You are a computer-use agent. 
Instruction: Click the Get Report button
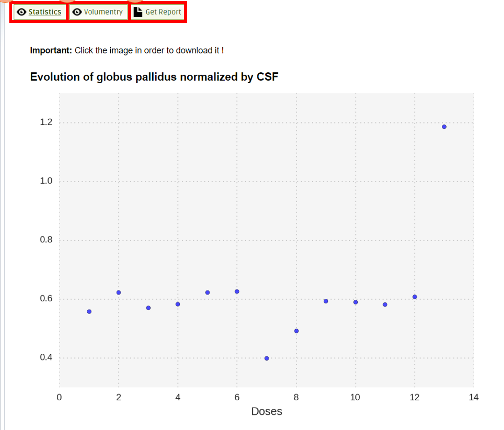[x=157, y=12]
